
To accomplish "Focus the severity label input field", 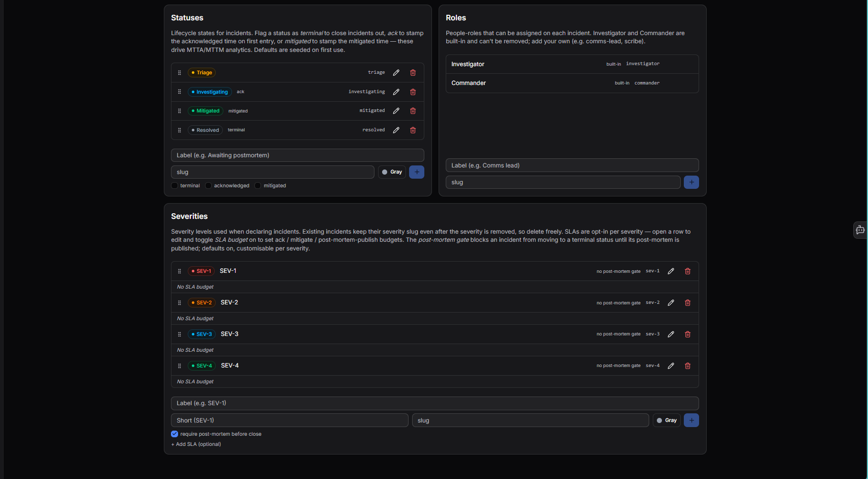I will click(x=435, y=403).
